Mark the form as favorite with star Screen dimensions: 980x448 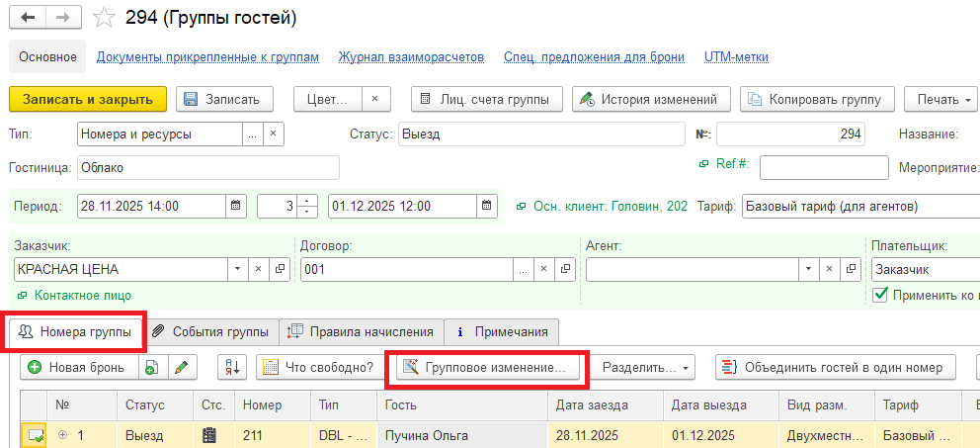104,18
